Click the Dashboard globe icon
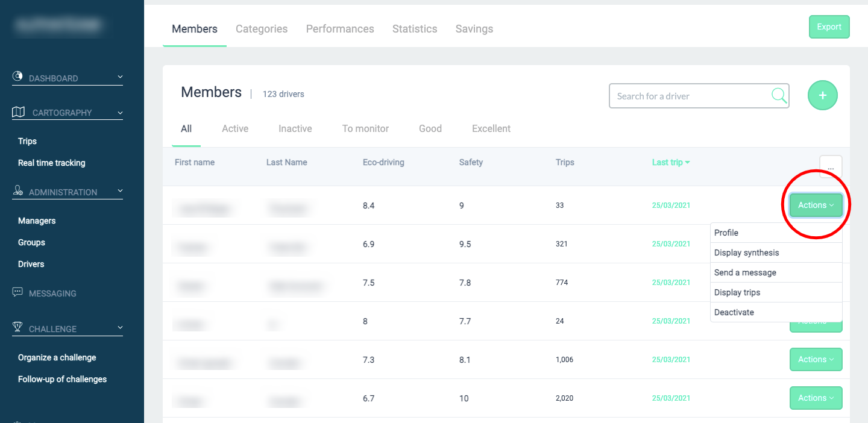868x423 pixels. 17,77
